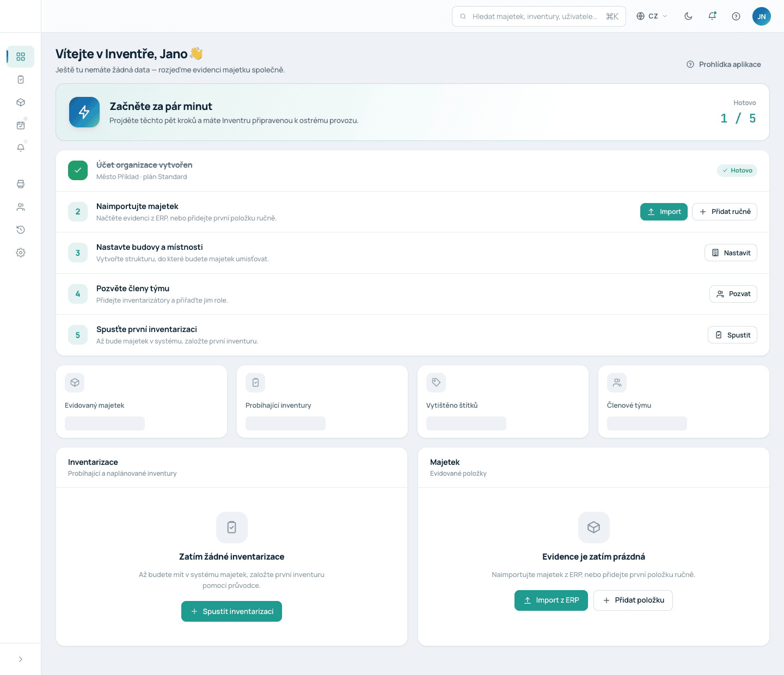This screenshot has width=784, height=675.
Task: Open the bell notifications sidebar icon
Action: (x=21, y=148)
